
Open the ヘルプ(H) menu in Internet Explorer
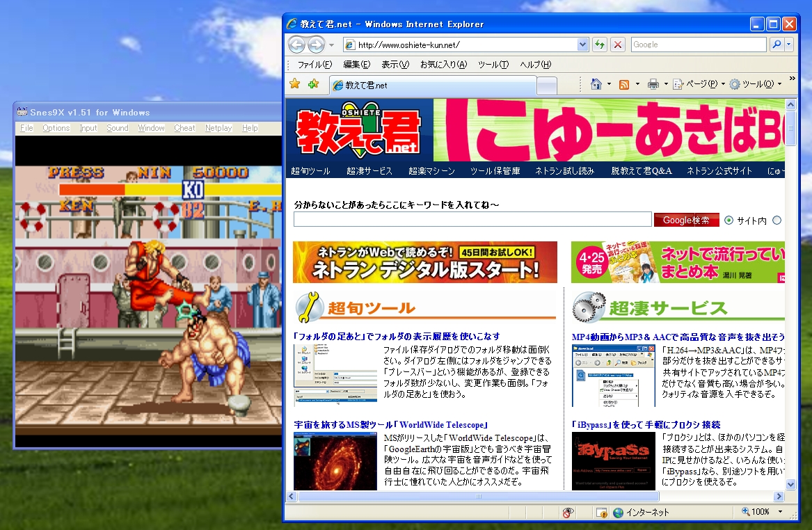536,65
